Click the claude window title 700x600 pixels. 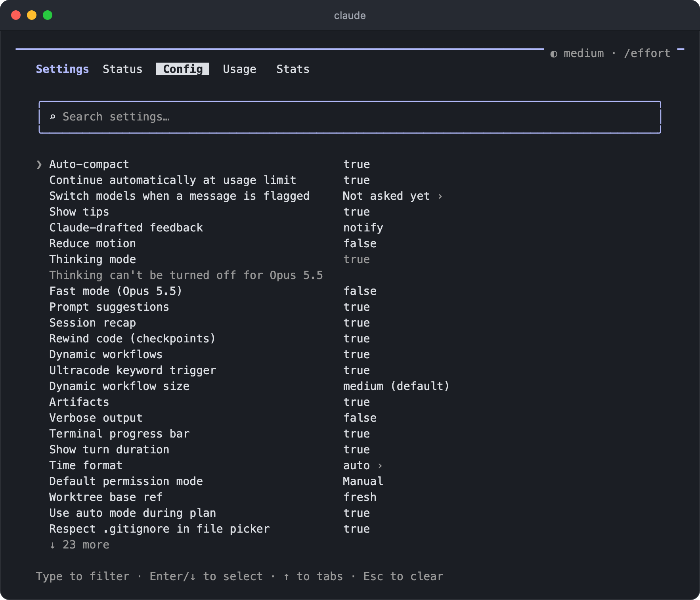point(350,15)
